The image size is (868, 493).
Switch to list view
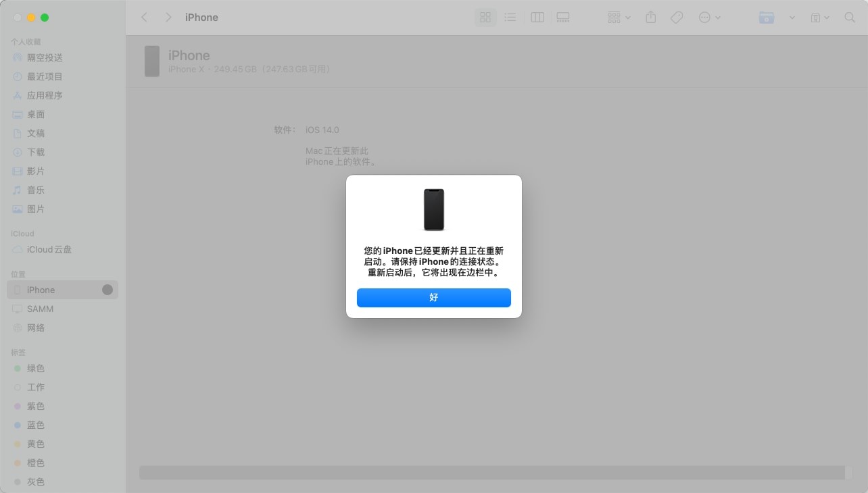pos(510,18)
